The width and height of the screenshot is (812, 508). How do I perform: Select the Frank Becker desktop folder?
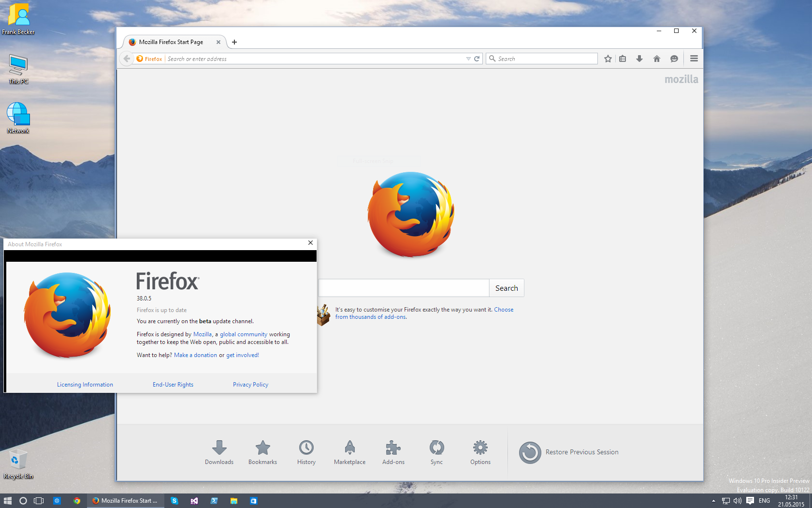[18, 19]
